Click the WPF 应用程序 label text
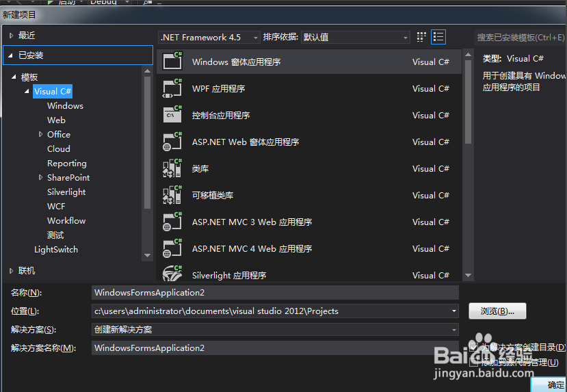Image resolution: width=567 pixels, height=392 pixels. point(218,89)
